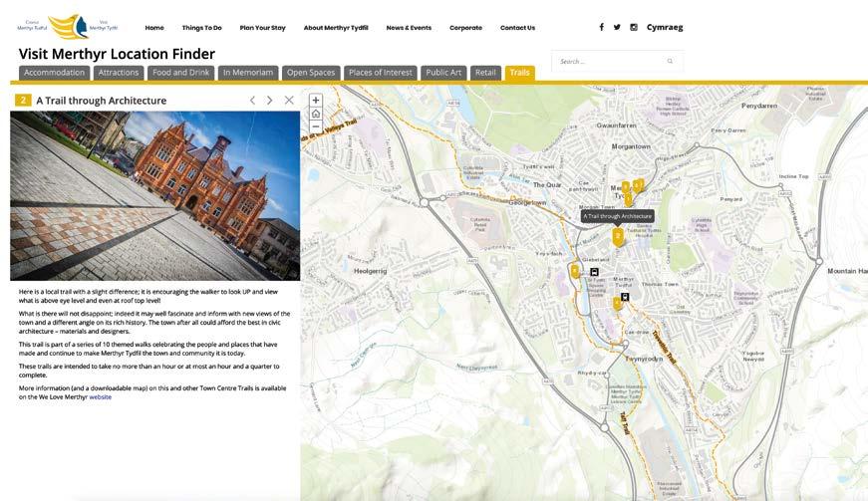The height and width of the screenshot is (501, 868).
Task: Click the train station icon on map
Action: point(625,297)
